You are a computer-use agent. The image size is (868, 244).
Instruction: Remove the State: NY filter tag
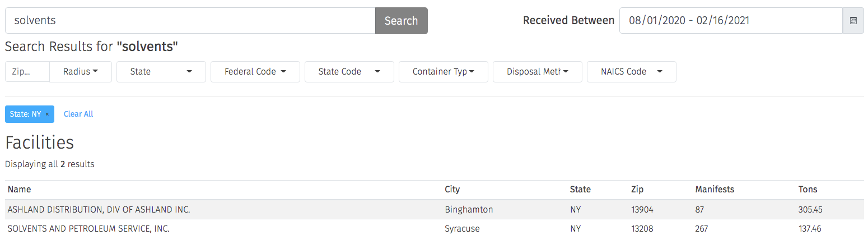tap(47, 114)
